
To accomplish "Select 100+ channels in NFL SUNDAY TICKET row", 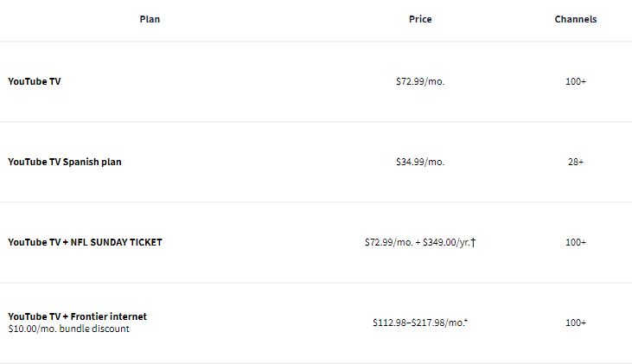I will pyautogui.click(x=576, y=242).
